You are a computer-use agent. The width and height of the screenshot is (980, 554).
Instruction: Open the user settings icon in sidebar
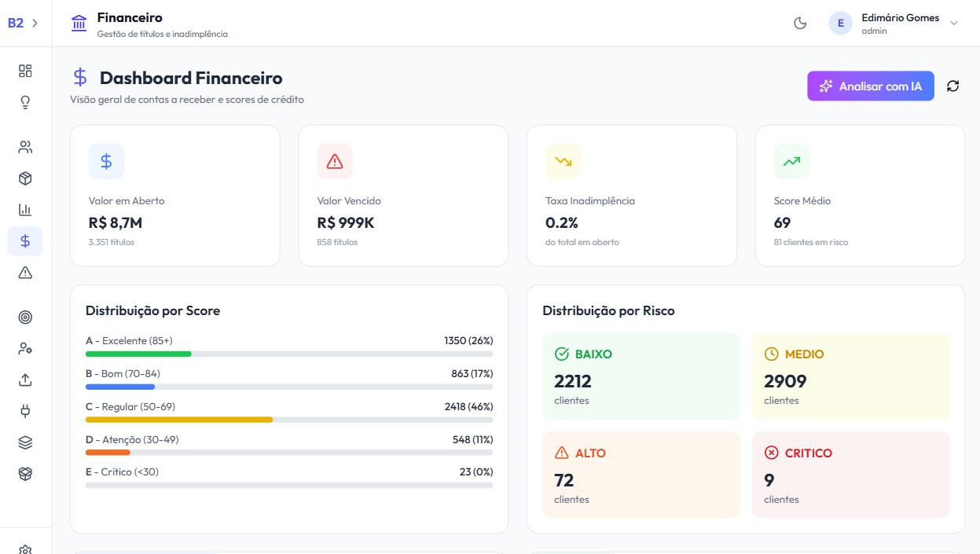(25, 349)
